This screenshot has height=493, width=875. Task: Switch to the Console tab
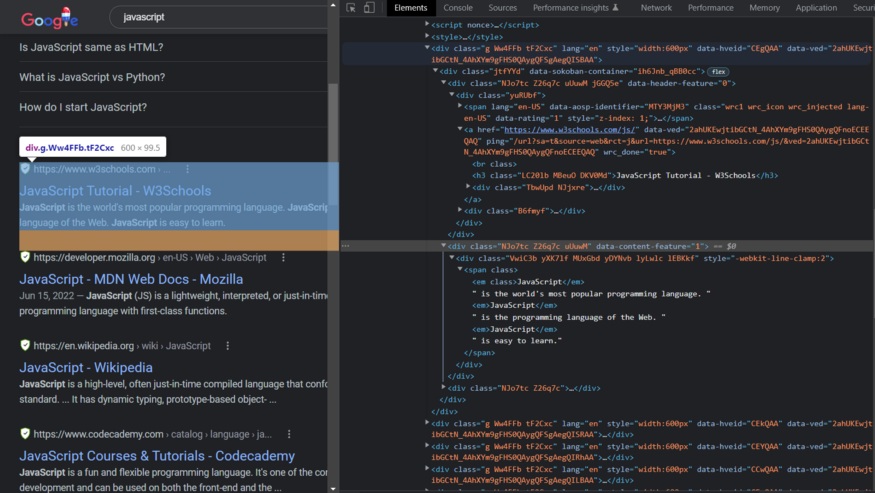point(458,8)
